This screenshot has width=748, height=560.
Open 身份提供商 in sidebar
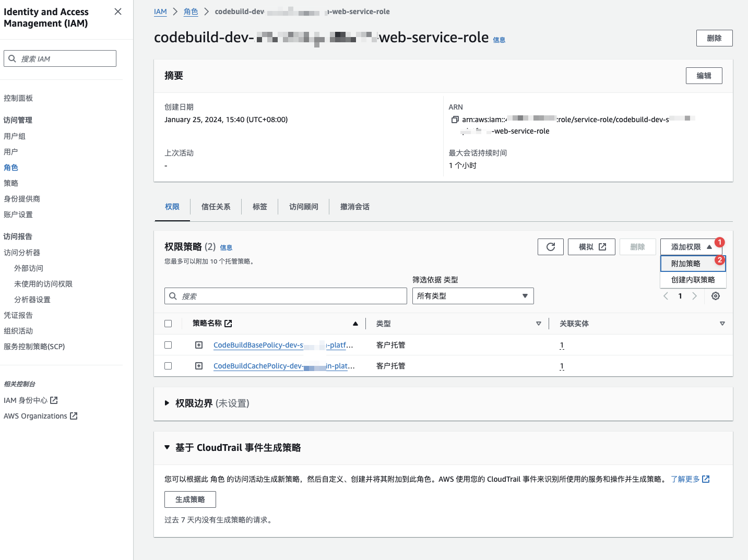(x=22, y=199)
